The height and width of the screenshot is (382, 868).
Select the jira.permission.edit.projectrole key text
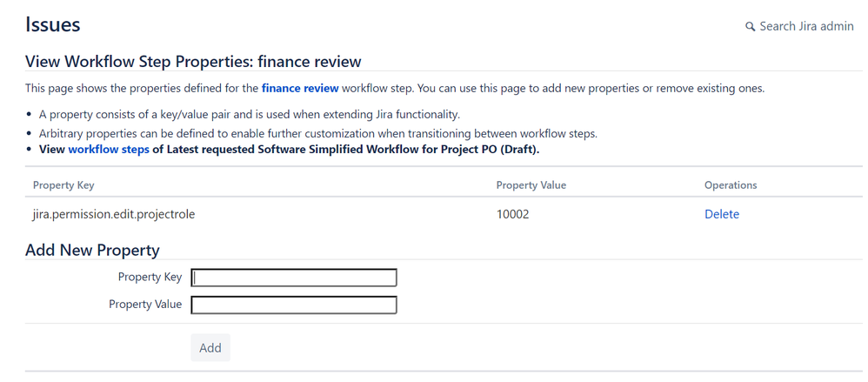(x=113, y=214)
